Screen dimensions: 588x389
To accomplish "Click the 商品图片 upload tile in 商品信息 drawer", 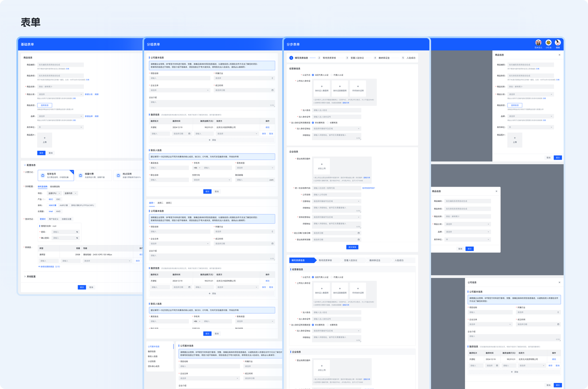I will (514, 140).
